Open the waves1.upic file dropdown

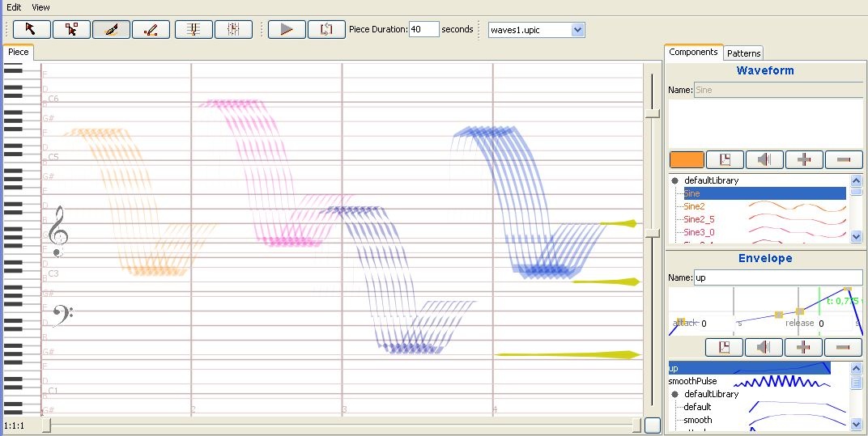click(x=577, y=30)
